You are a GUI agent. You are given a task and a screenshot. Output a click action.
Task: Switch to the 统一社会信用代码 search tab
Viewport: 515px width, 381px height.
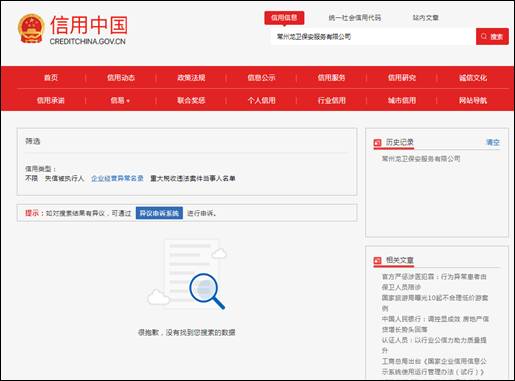click(355, 18)
